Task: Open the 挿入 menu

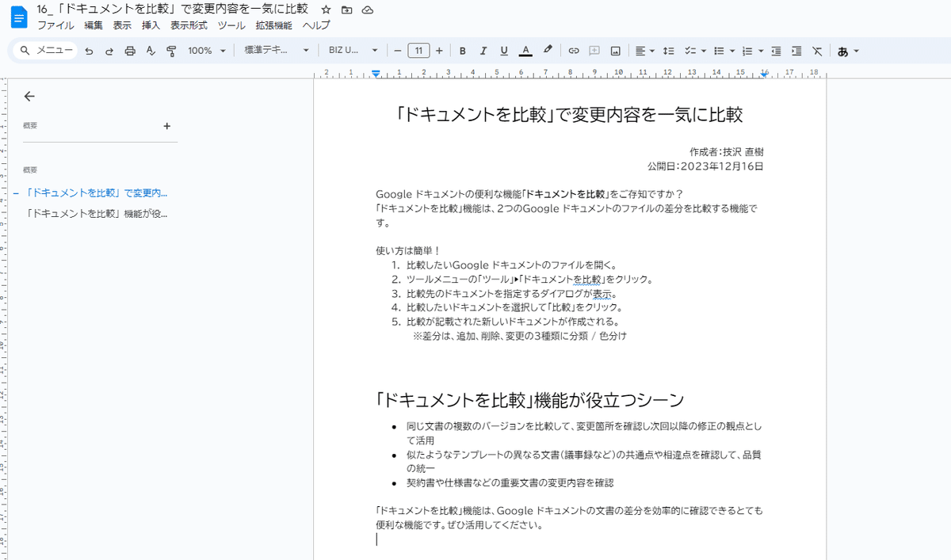Action: [x=151, y=25]
